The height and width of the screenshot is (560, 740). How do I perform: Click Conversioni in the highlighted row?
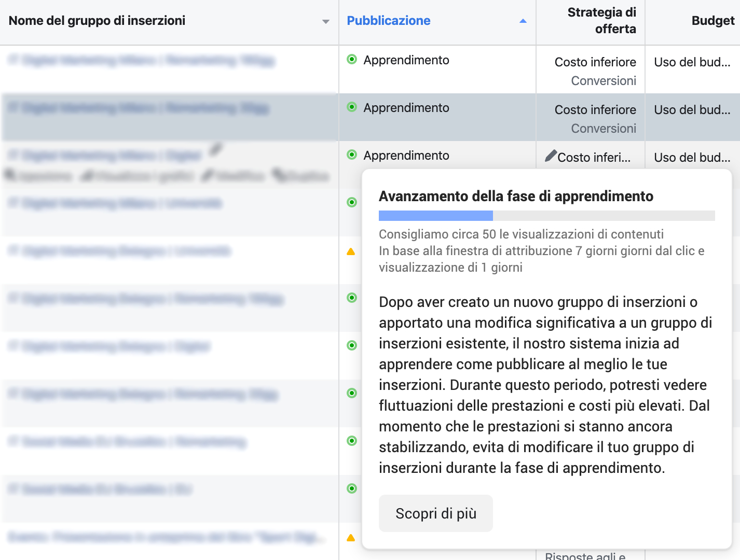tap(604, 129)
